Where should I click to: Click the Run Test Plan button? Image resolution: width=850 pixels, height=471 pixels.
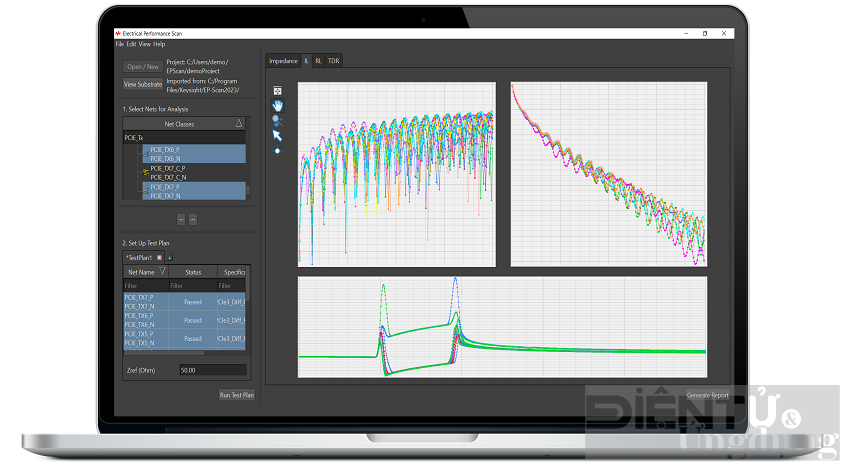[x=236, y=395]
